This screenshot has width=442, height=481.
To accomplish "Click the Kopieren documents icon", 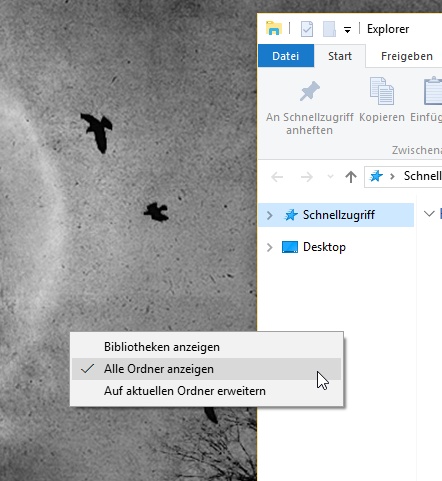I will [382, 91].
